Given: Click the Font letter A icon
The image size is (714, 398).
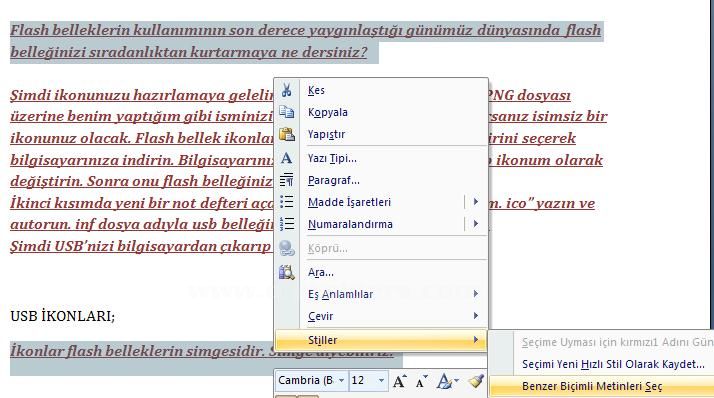Looking at the screenshot, I should pos(286,158).
